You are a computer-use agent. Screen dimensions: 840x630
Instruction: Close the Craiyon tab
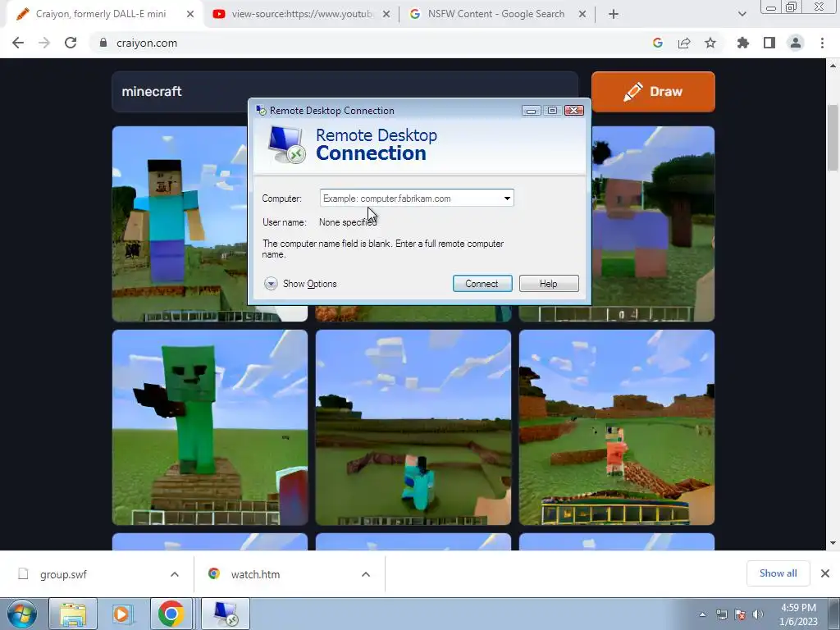[x=190, y=15]
